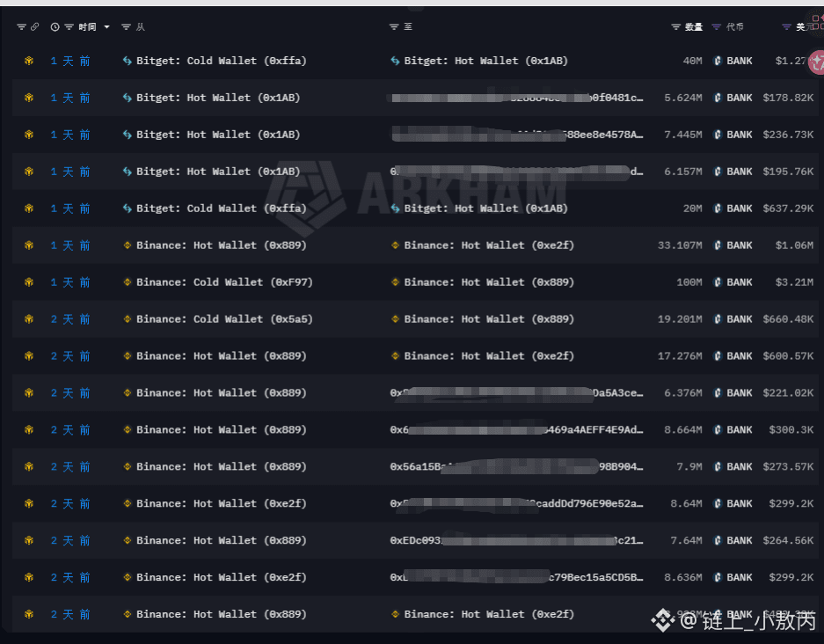Image resolution: width=824 pixels, height=644 pixels.
Task: Open Binance: Cold Wallet (0x5a5) sender
Action: coord(224,319)
